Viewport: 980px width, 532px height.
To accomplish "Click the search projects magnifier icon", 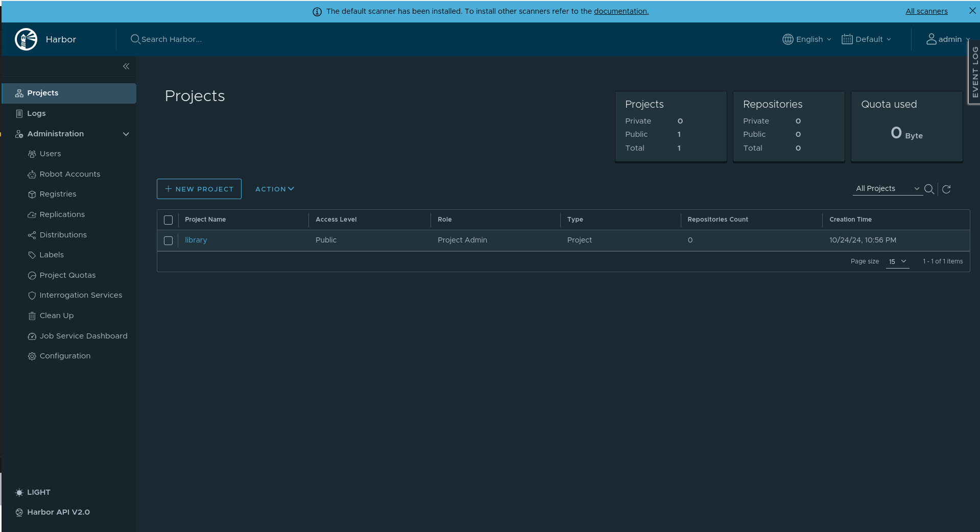I will pyautogui.click(x=929, y=189).
